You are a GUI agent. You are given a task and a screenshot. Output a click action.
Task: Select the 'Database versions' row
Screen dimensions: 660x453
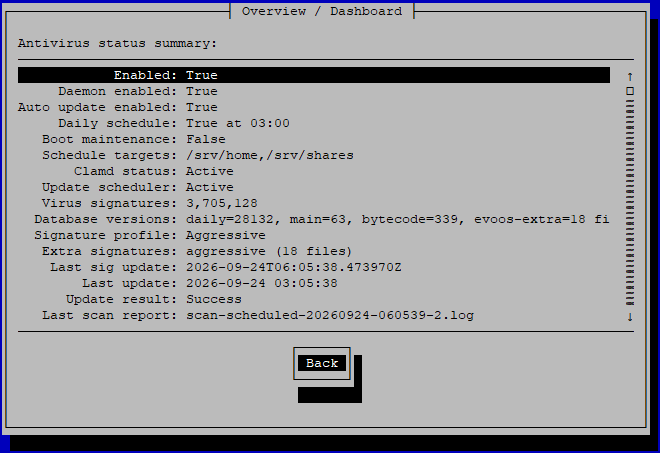coord(314,219)
